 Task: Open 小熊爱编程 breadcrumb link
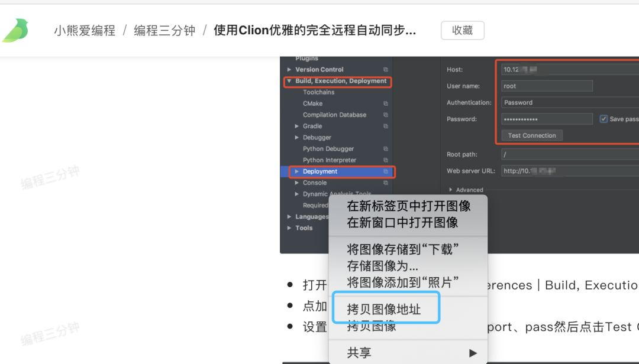tap(85, 31)
